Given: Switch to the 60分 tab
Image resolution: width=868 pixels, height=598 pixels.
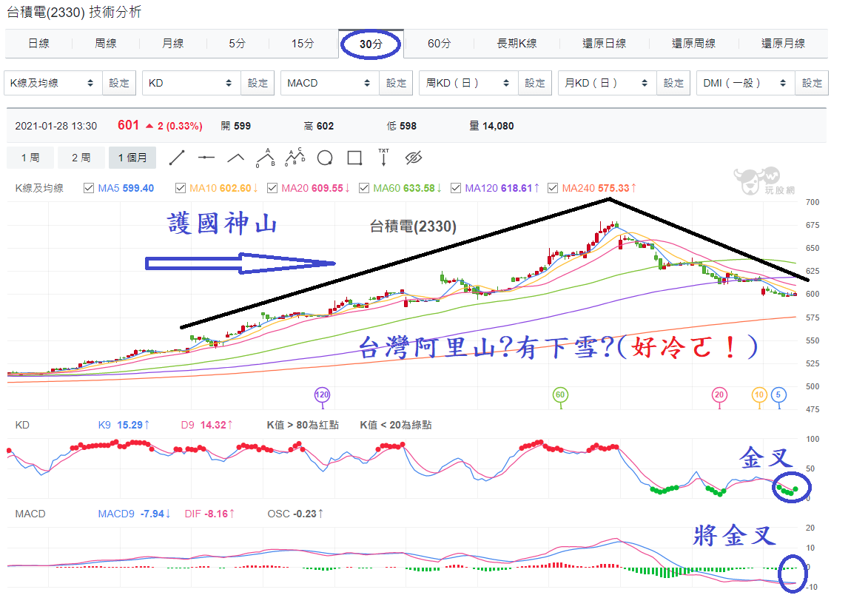Looking at the screenshot, I should click(440, 43).
